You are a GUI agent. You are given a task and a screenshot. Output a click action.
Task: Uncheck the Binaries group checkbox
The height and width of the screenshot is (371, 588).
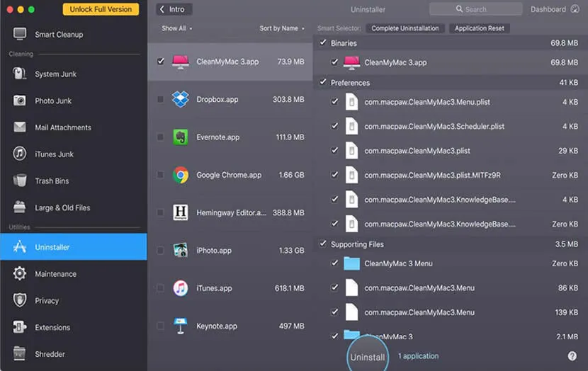pyautogui.click(x=323, y=42)
